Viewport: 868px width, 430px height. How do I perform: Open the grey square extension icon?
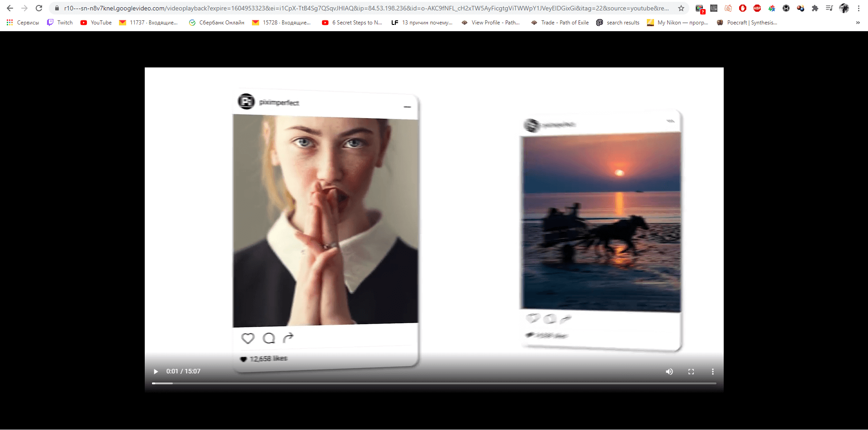point(714,8)
